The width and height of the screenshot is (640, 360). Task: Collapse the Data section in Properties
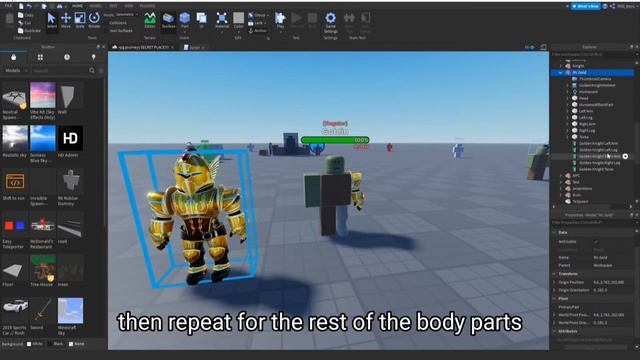[x=554, y=232]
